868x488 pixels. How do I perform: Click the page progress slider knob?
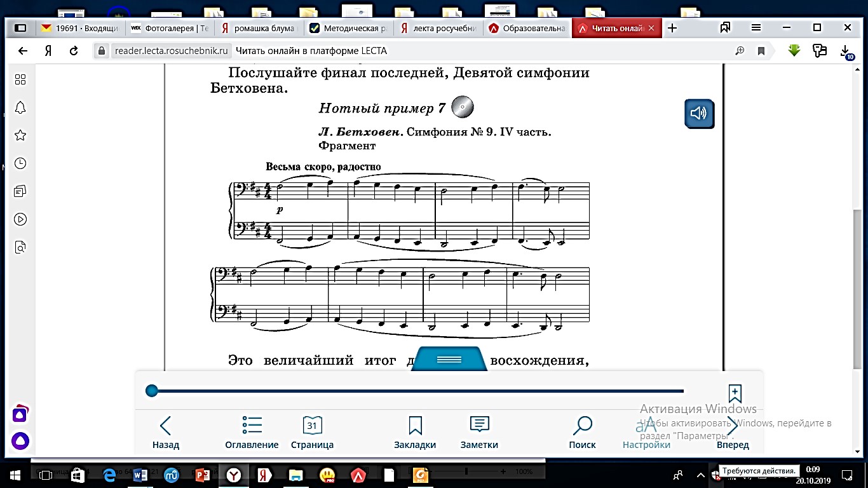click(x=151, y=391)
